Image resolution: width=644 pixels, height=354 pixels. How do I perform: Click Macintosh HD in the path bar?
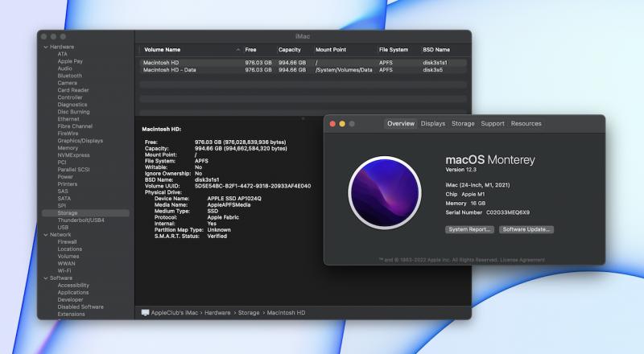point(286,313)
